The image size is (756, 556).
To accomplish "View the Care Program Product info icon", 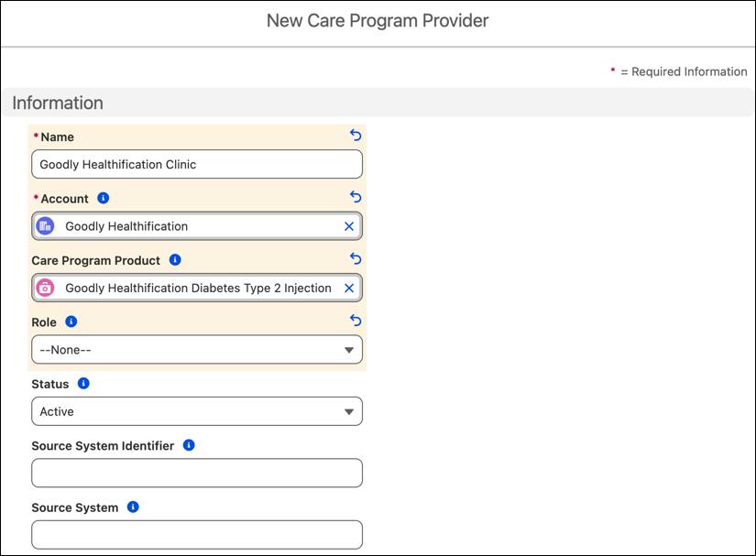I will (174, 260).
